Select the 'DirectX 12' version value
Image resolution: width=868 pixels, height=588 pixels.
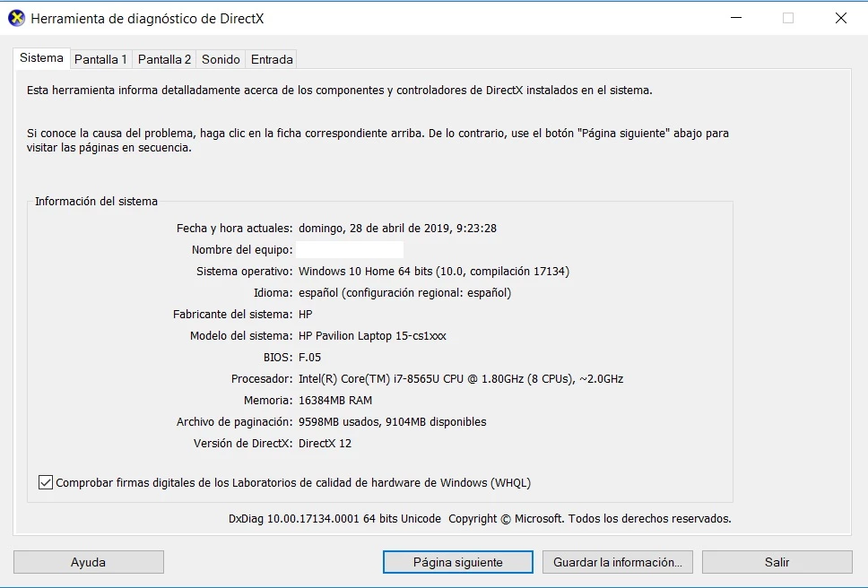pos(325,444)
